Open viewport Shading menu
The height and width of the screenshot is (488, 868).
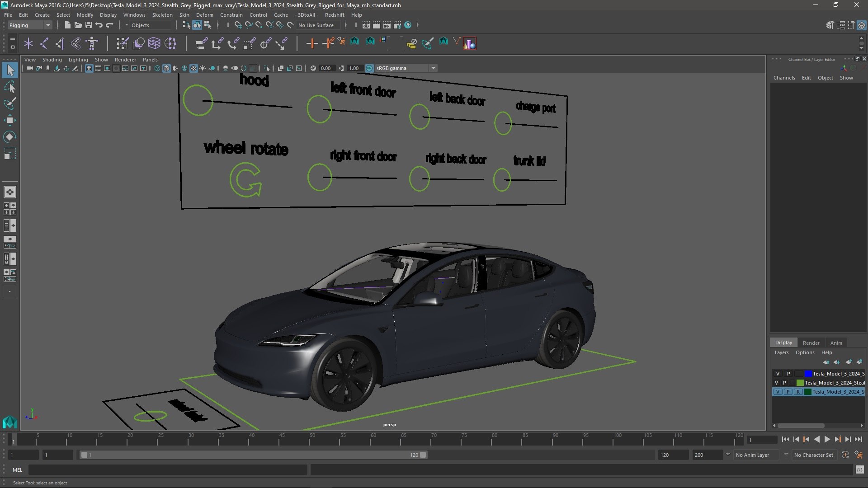click(52, 60)
